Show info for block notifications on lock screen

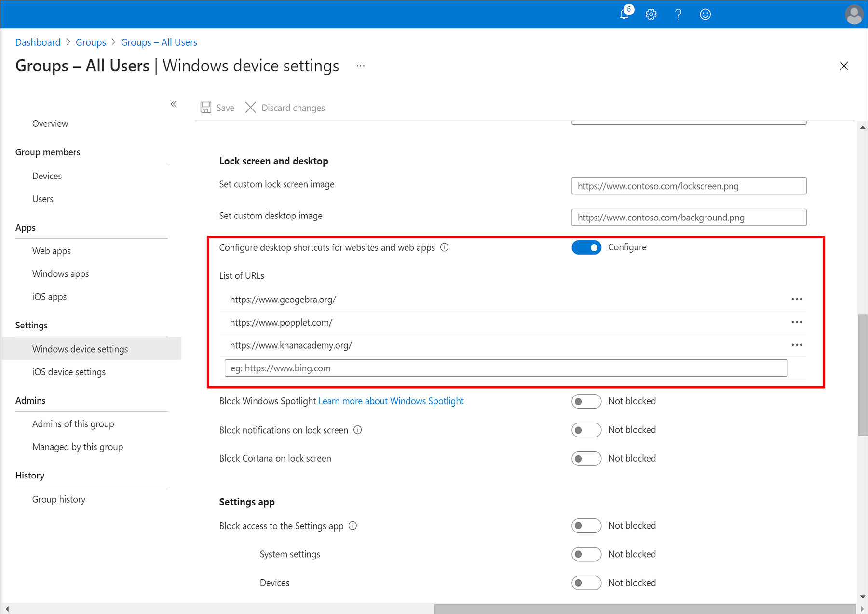[x=358, y=430]
